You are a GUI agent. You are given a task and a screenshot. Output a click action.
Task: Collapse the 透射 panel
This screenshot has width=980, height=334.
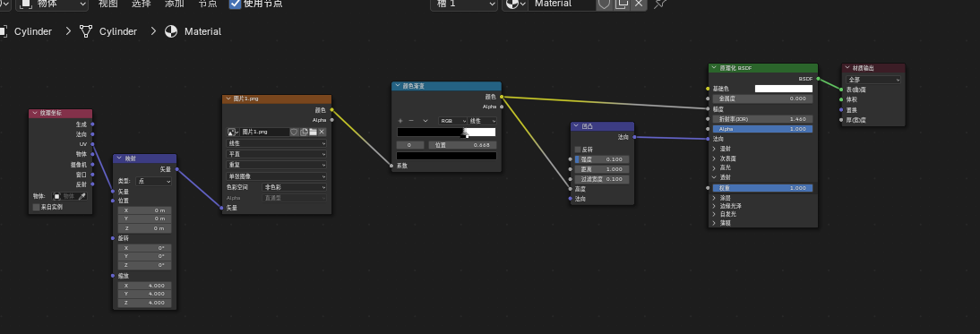714,177
